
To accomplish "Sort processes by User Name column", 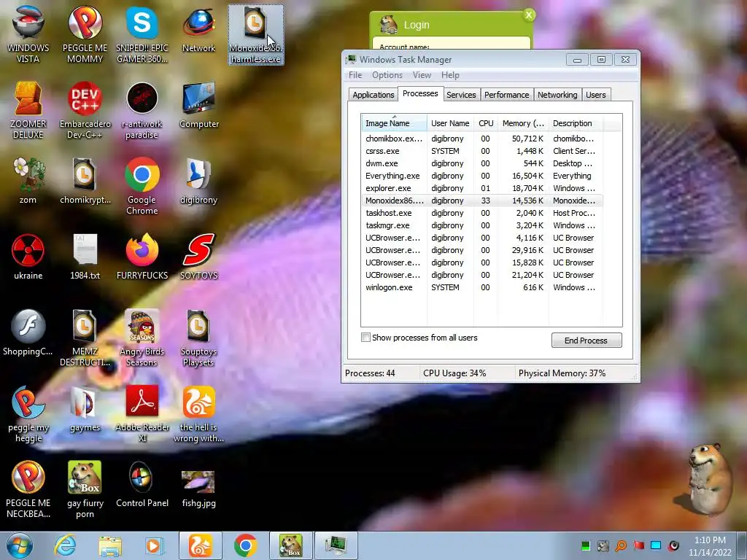I will (450, 123).
